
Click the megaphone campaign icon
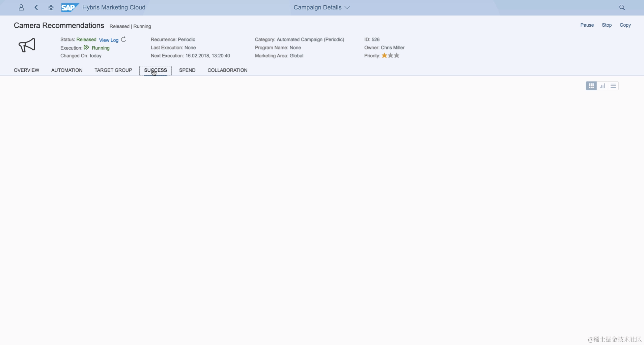(x=27, y=46)
